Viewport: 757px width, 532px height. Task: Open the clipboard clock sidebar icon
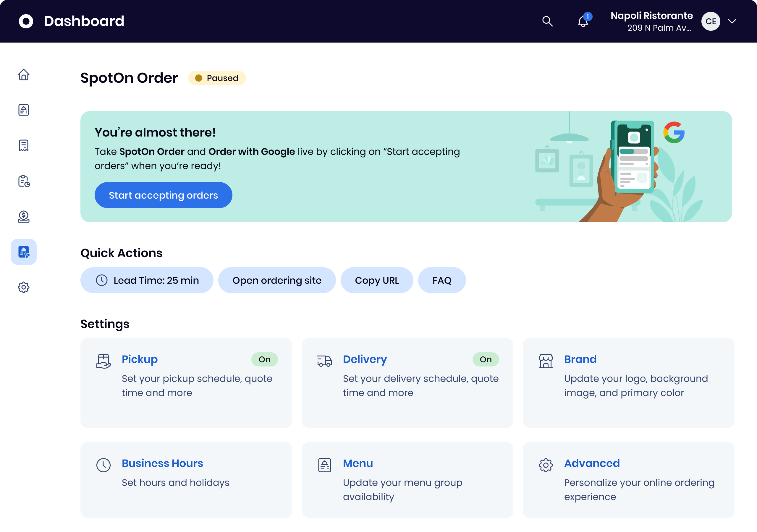click(x=23, y=181)
